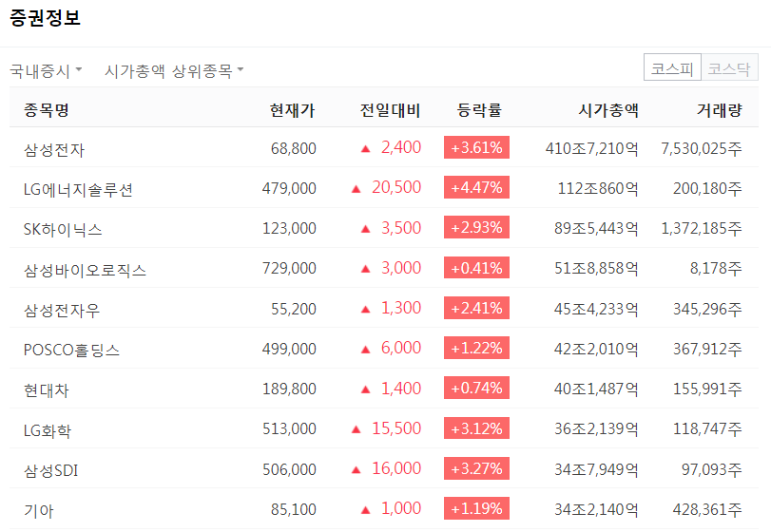Click the 전일대비 column header
This screenshot has height=532, width=771.
click(391, 109)
